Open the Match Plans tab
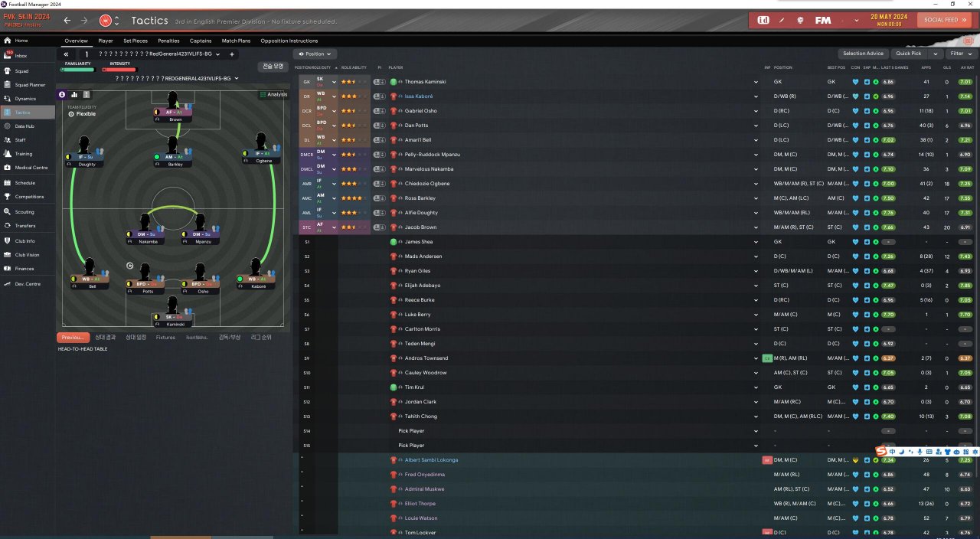The image size is (980, 539). point(237,41)
